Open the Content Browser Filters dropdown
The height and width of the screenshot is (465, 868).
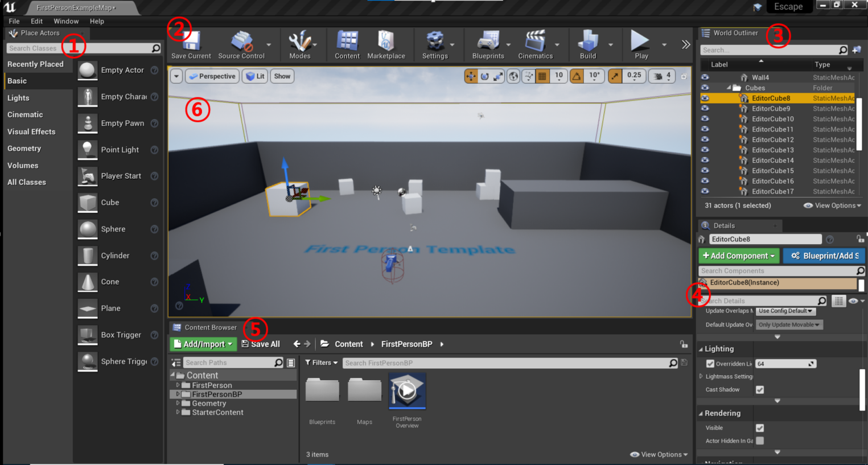[321, 363]
